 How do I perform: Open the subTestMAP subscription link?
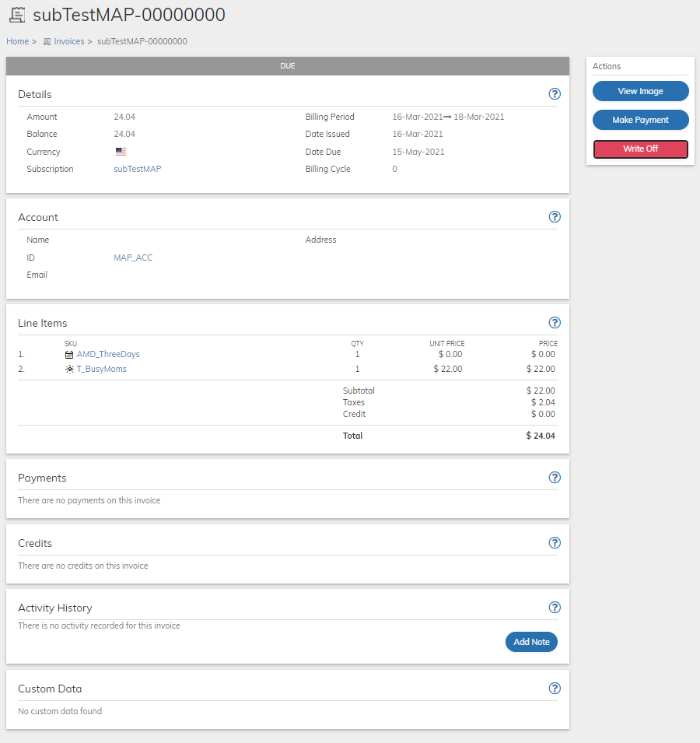click(138, 169)
